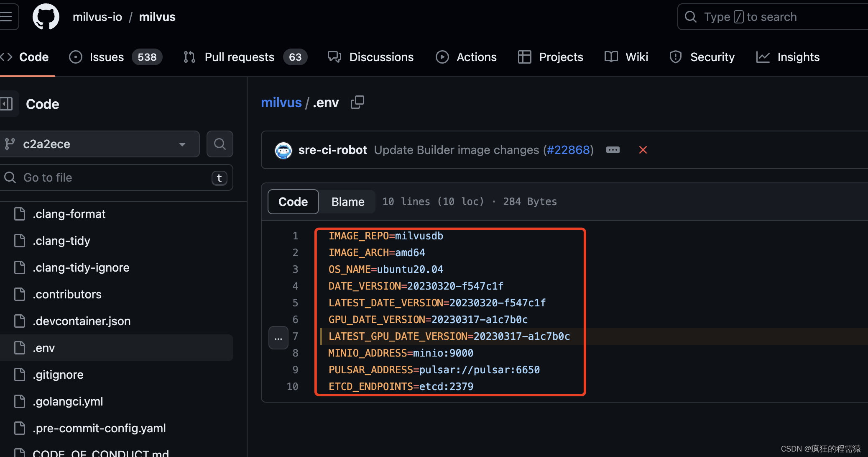Screen dimensions: 868x457
Task: Open pull request #22868 link
Action: 568,150
